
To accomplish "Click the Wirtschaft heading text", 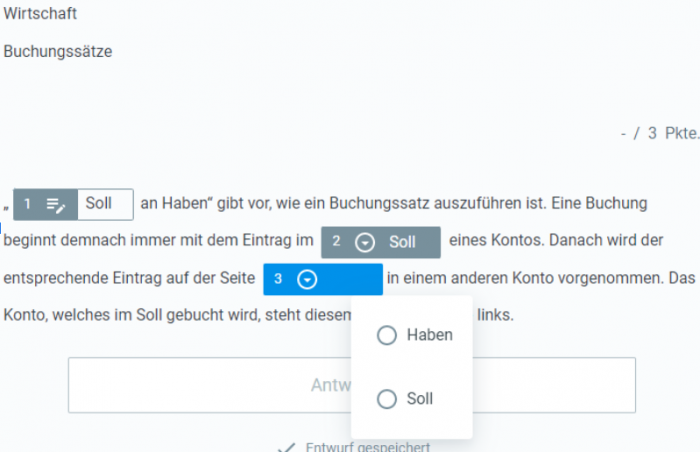I will pos(40,13).
